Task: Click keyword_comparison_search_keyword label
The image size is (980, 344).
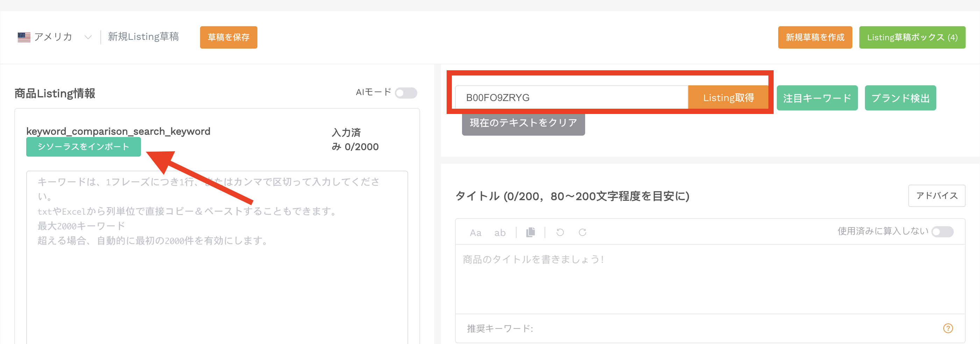Action: (x=118, y=131)
